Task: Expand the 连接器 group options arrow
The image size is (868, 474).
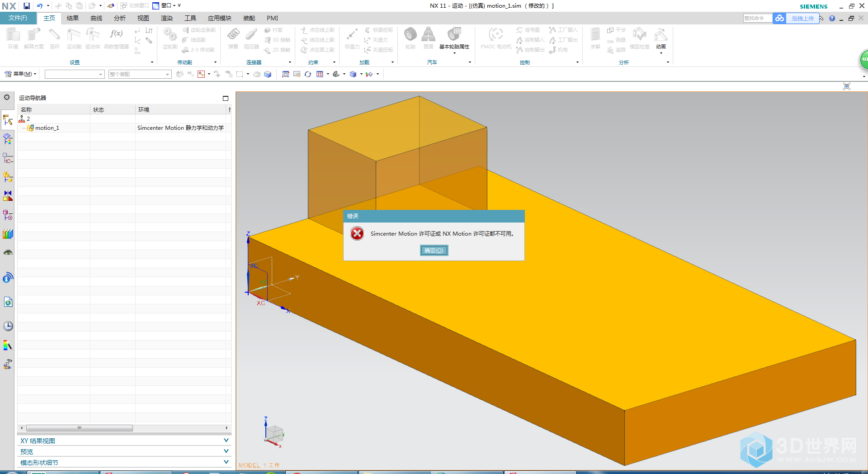Action: 290,62
